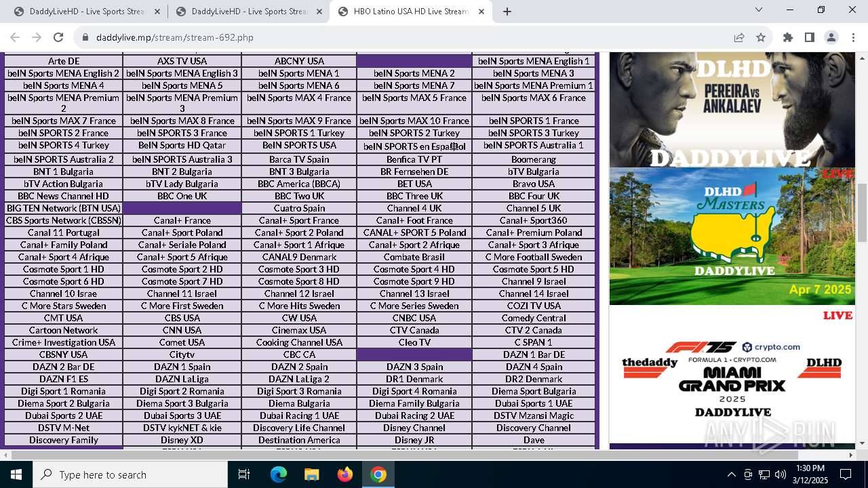868x488 pixels.
Task: Click the horizontal scrollbar right arrow
Action: [x=850, y=455]
